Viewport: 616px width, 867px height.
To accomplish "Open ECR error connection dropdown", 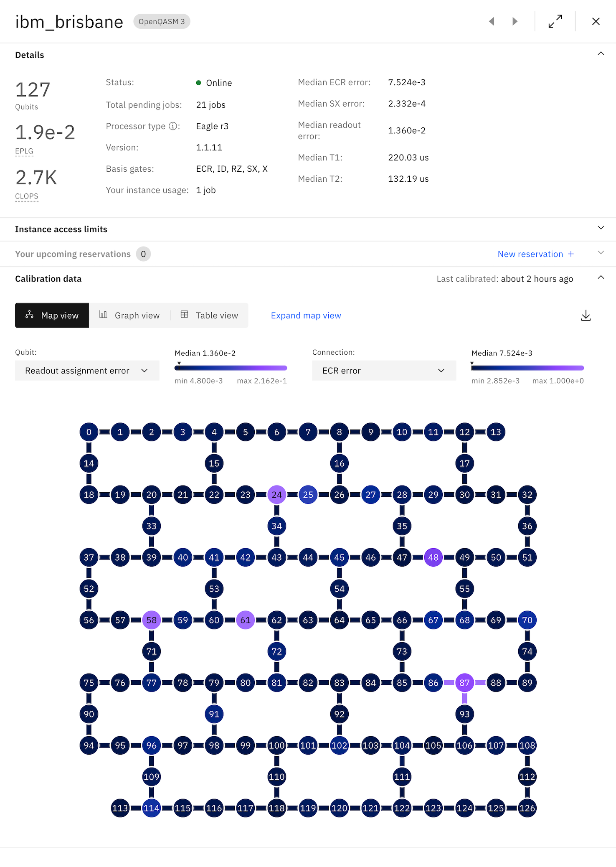I will coord(384,371).
